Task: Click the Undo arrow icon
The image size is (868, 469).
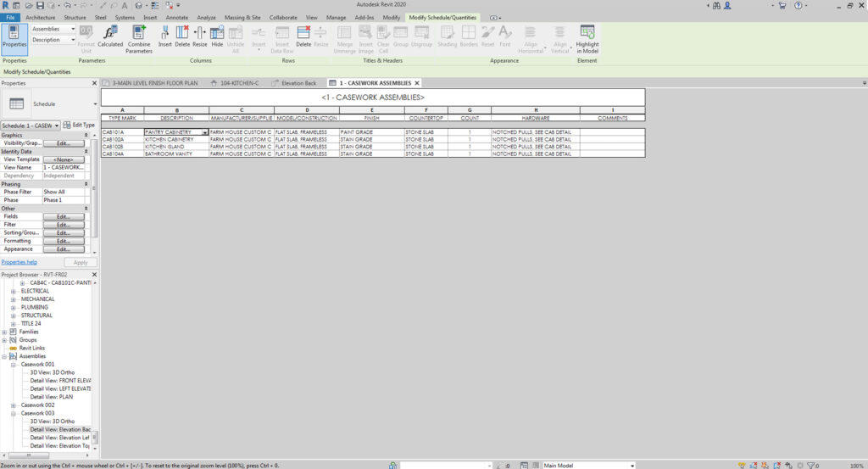Action: (67, 5)
